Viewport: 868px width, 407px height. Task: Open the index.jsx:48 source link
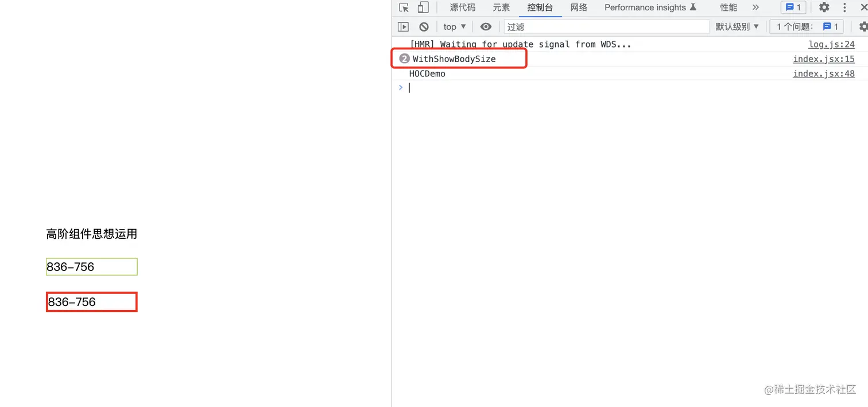click(x=824, y=73)
